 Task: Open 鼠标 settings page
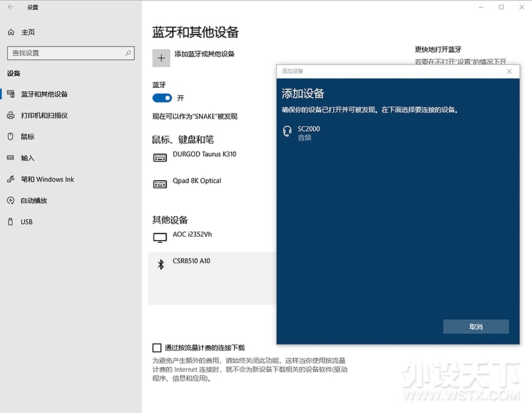[x=27, y=136]
